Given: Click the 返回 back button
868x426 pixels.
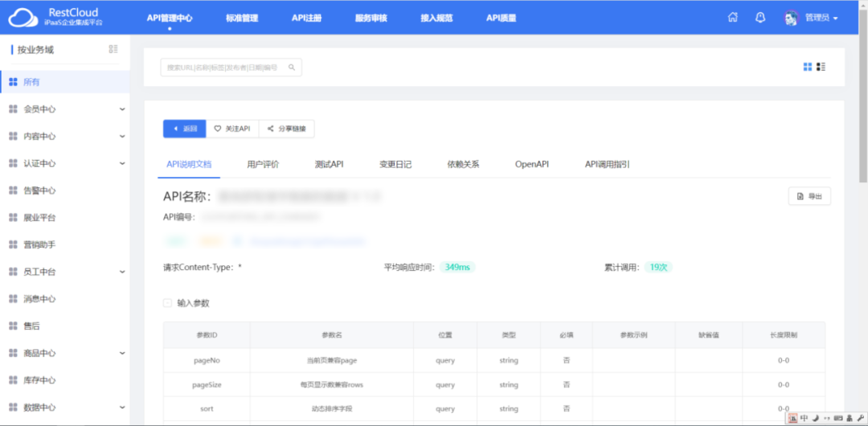Looking at the screenshot, I should (x=184, y=129).
